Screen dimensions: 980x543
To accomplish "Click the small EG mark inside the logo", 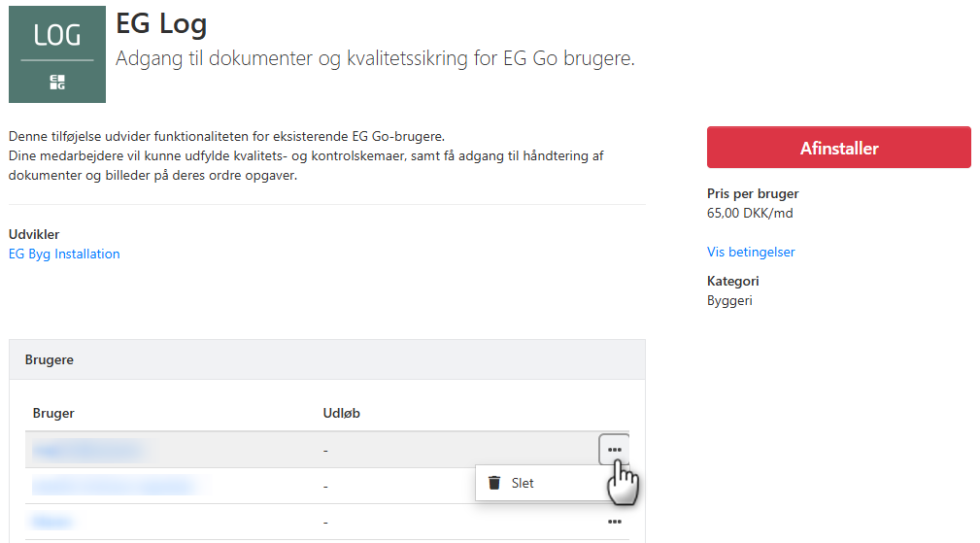I will 57,83.
